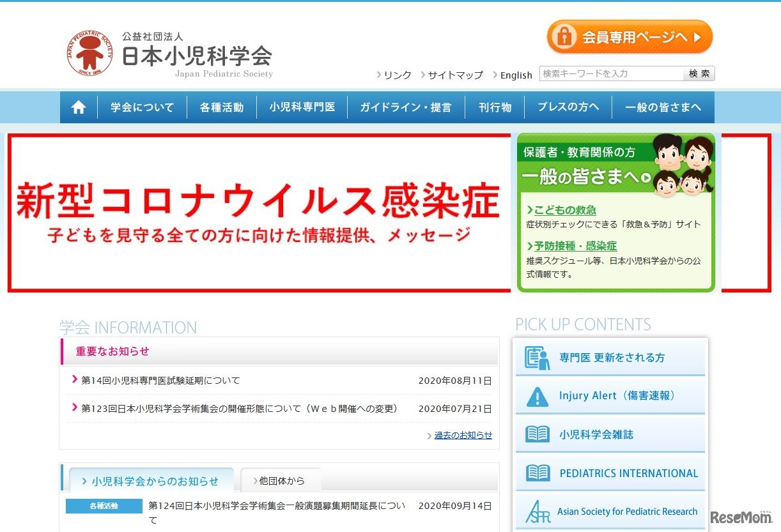Expand the 過去のお知らせ disclosure arrow
Viewport: 781px width, 532px height.
[x=429, y=435]
